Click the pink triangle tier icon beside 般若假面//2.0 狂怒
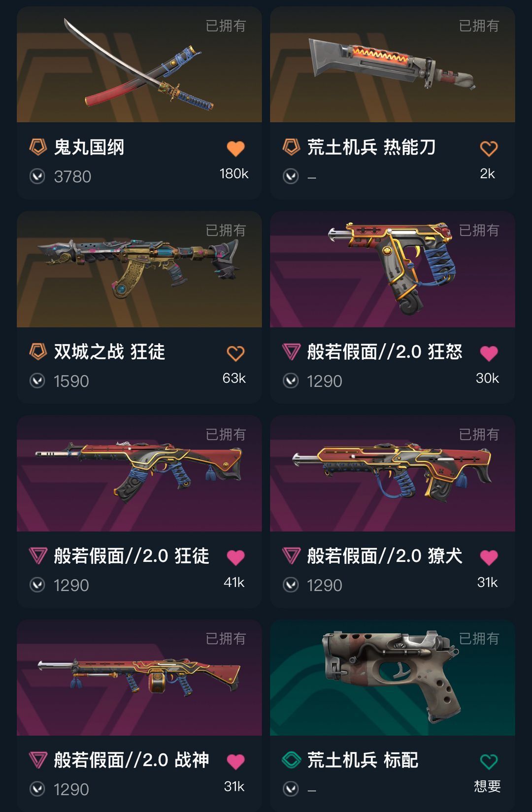 coord(291,352)
